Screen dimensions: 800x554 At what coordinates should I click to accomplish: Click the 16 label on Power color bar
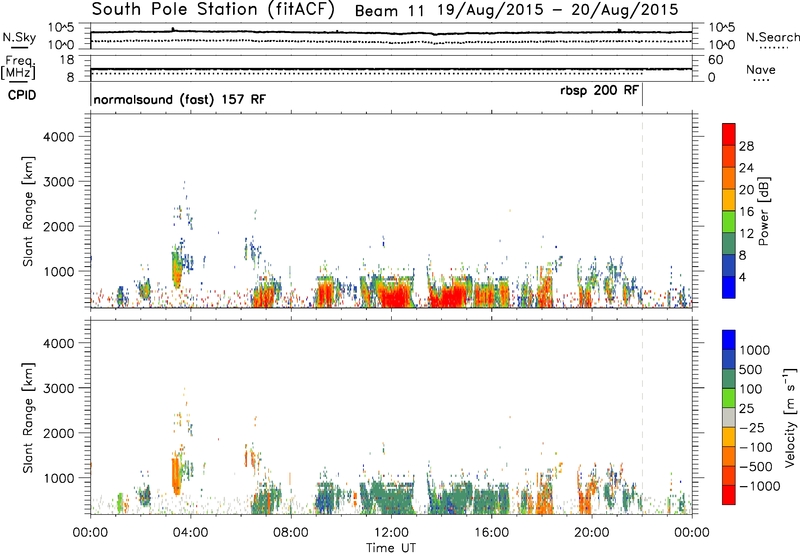[746, 212]
